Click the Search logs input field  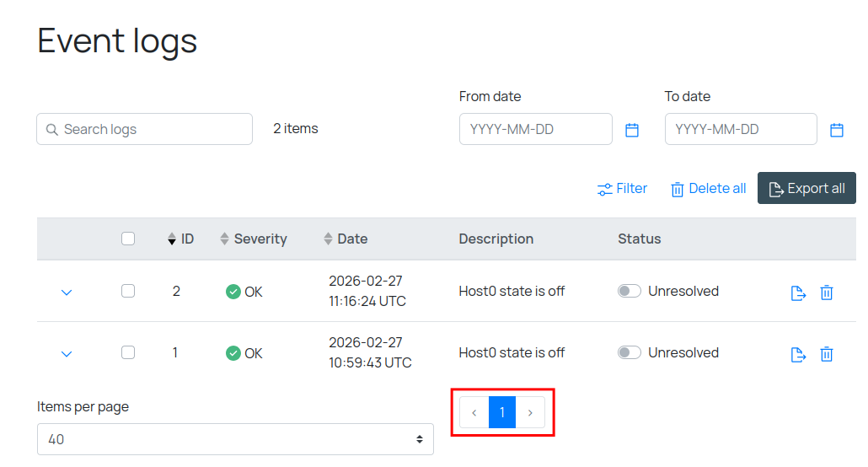[x=145, y=129]
